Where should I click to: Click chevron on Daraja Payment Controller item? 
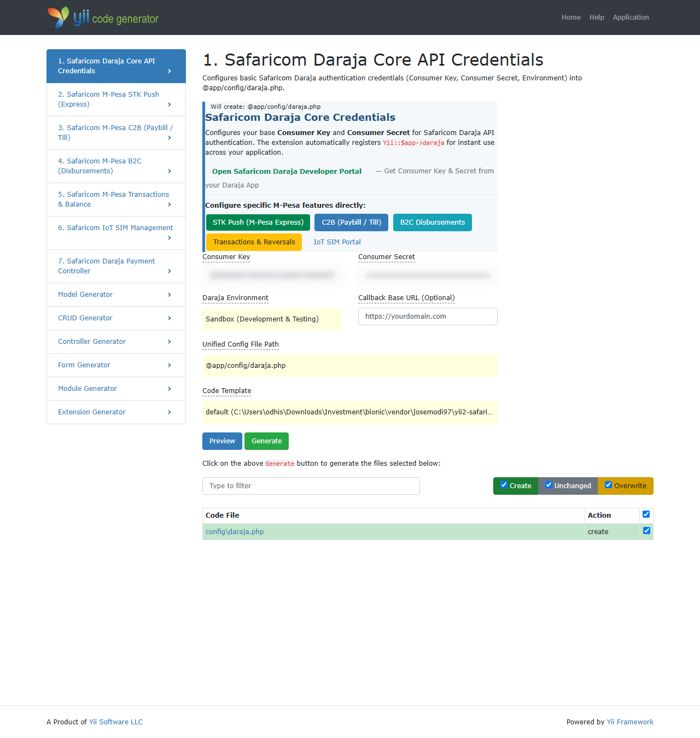coord(170,271)
